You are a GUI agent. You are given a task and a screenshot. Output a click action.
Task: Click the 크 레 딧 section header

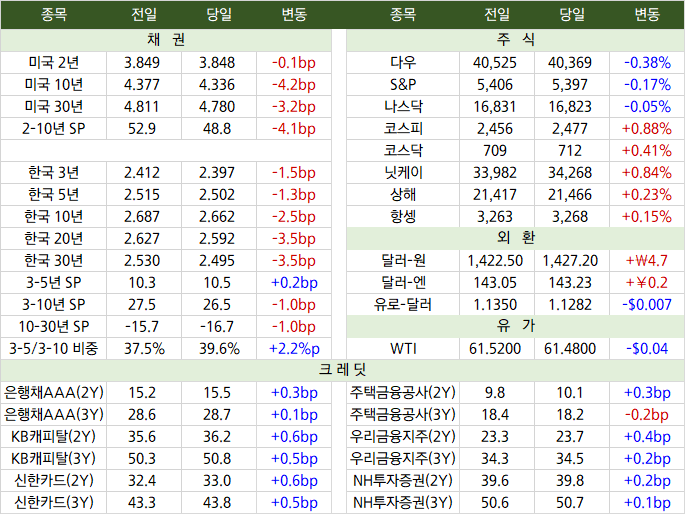pos(342,370)
